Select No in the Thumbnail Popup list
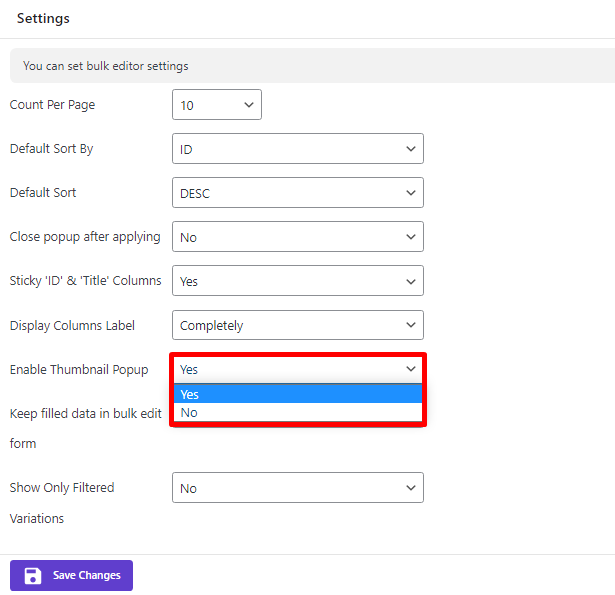The width and height of the screenshot is (615, 595). click(x=298, y=413)
